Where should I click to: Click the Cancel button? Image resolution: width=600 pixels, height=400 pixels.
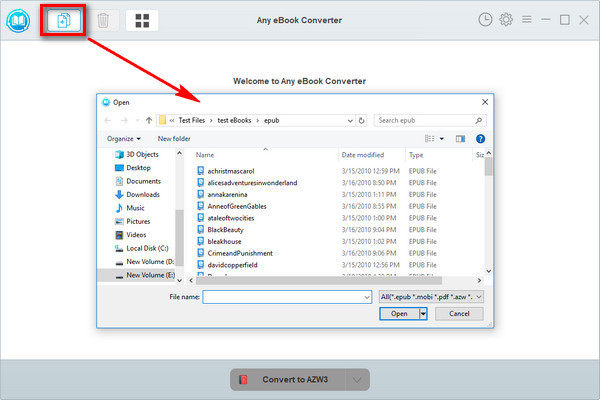coord(459,314)
